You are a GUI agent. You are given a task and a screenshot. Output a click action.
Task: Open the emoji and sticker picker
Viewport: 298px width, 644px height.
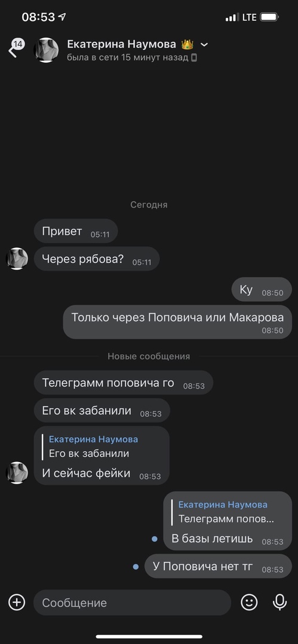coord(249,602)
